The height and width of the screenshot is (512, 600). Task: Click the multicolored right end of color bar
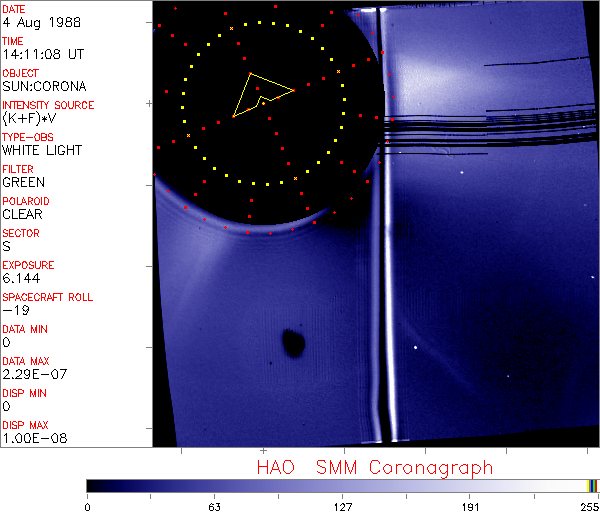pyautogui.click(x=593, y=485)
